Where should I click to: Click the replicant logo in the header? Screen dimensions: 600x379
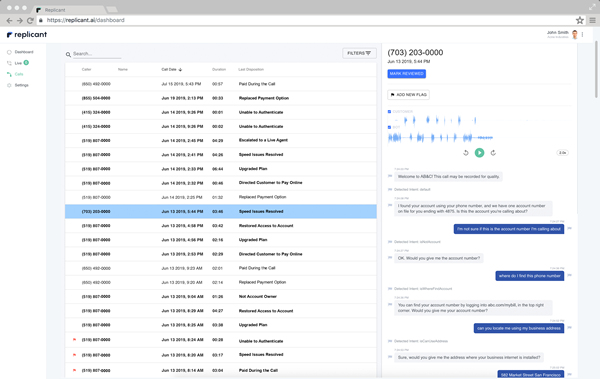27,34
